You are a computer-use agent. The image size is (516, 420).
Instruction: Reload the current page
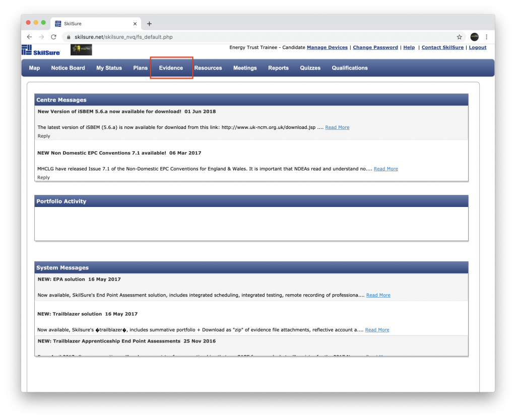(x=53, y=37)
